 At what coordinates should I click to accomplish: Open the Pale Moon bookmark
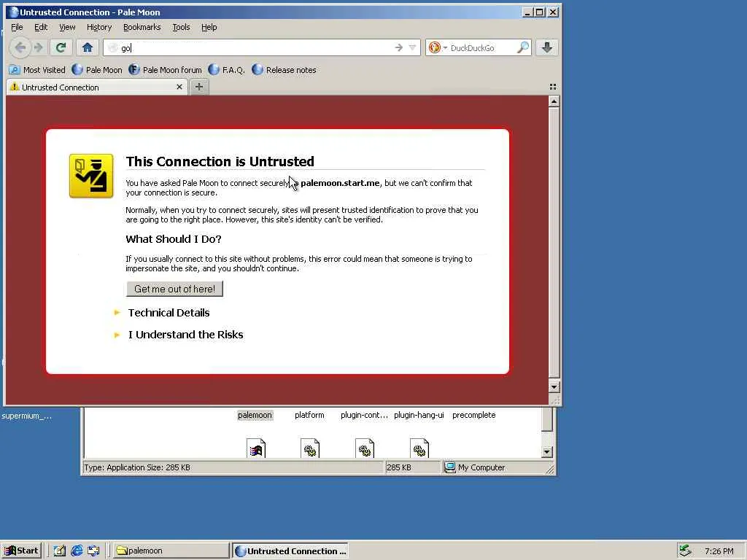[x=97, y=70]
